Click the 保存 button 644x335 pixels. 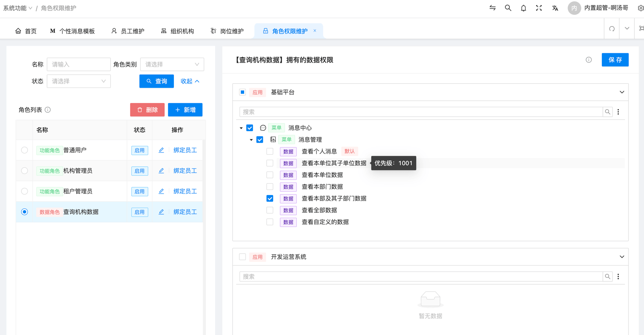615,60
